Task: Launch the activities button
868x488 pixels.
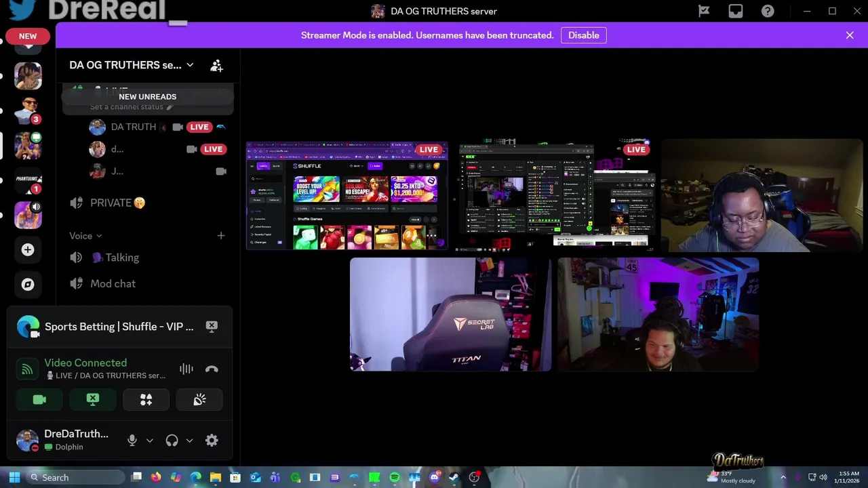Action: [146, 400]
